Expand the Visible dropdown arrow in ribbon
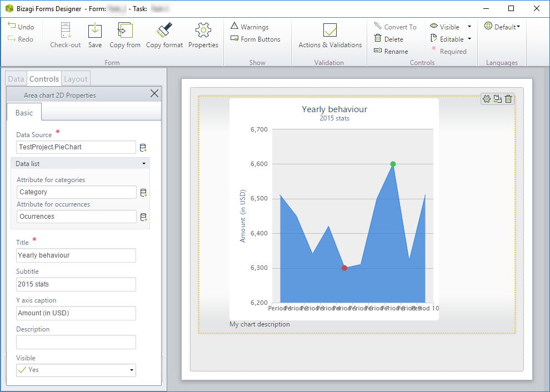Screen dimensions: 550x392 469,27
